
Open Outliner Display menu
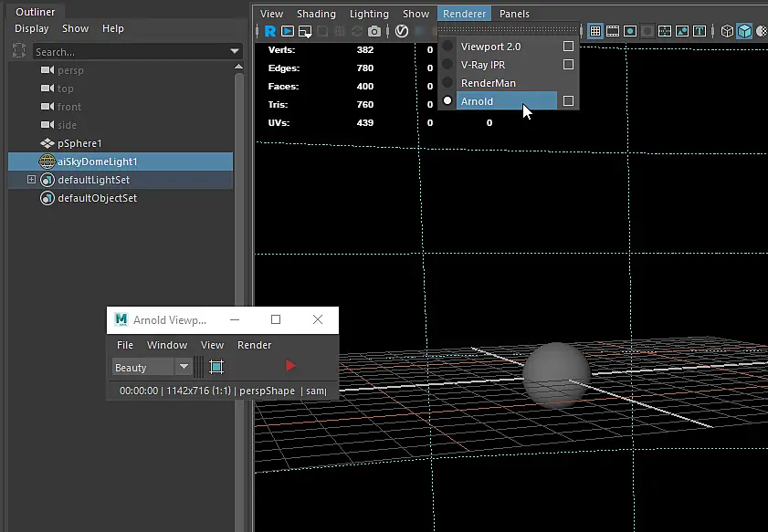31,28
